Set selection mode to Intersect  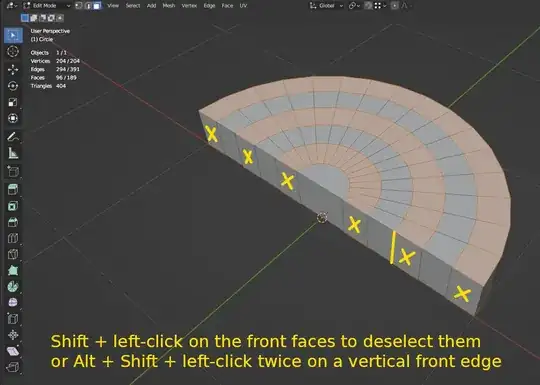coord(60,18)
